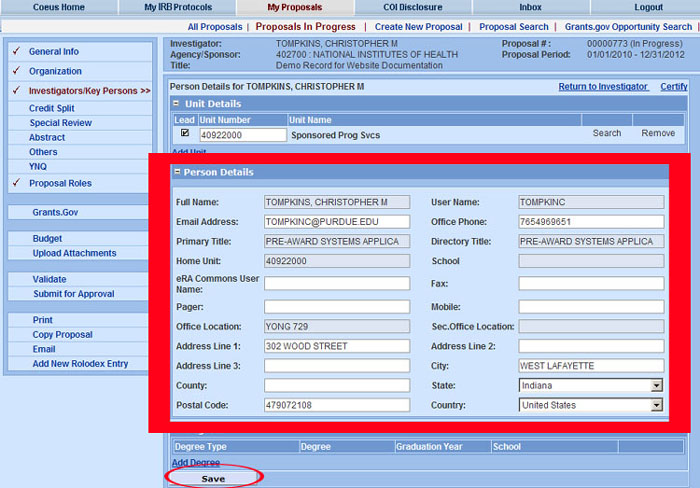The width and height of the screenshot is (700, 488).
Task: Go to the Inbox tab
Action: [x=530, y=7]
